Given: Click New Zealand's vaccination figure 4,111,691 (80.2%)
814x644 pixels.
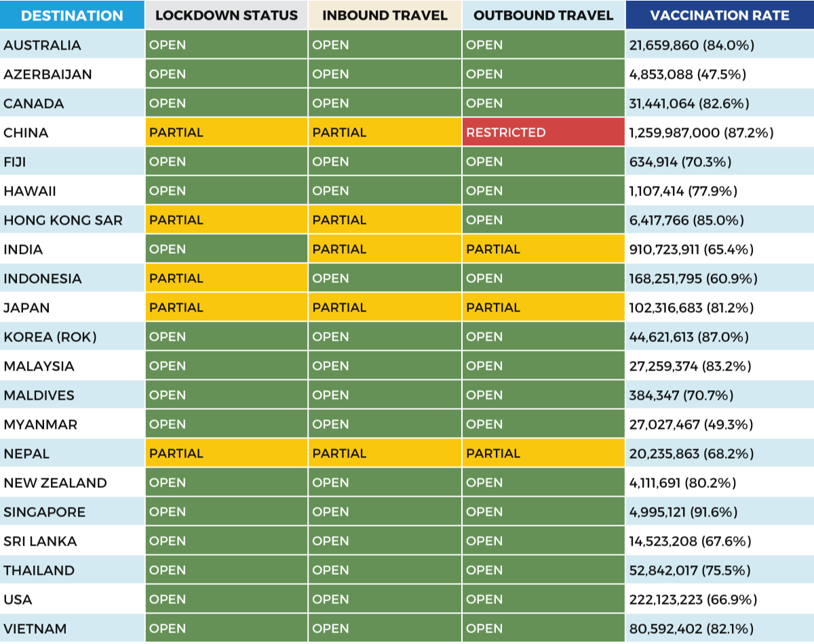Looking at the screenshot, I should pyautogui.click(x=682, y=483).
